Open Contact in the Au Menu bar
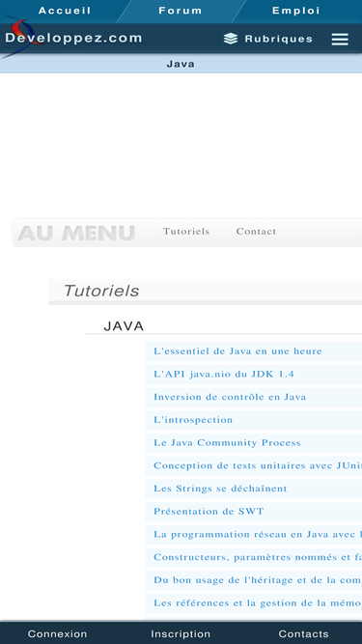 [x=256, y=231]
